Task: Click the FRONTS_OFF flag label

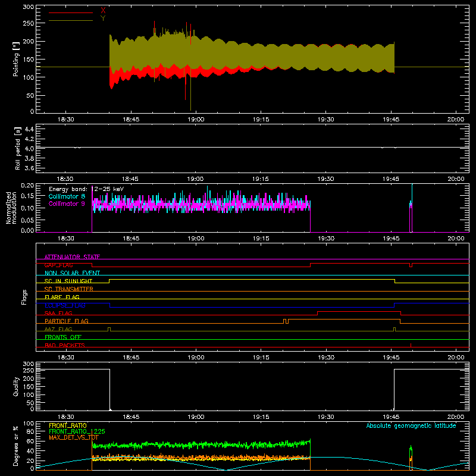Action: 63,337
